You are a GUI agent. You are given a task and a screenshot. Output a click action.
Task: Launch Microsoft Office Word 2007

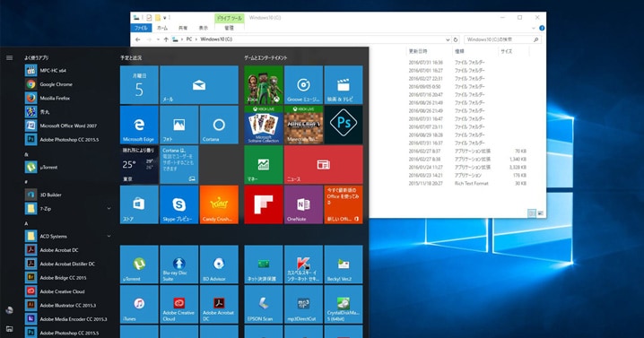[68, 126]
